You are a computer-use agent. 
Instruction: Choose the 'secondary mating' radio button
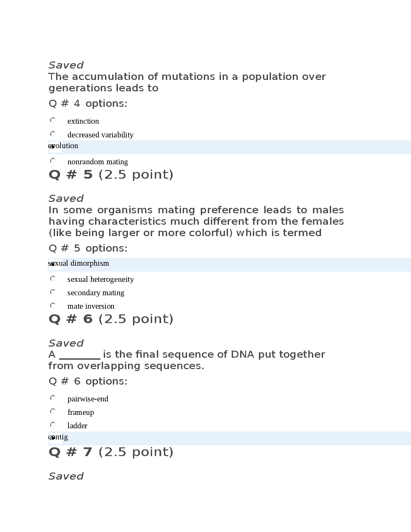53,292
